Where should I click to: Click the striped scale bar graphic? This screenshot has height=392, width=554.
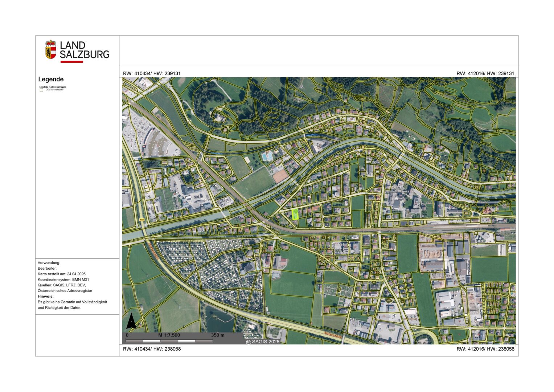point(169,341)
